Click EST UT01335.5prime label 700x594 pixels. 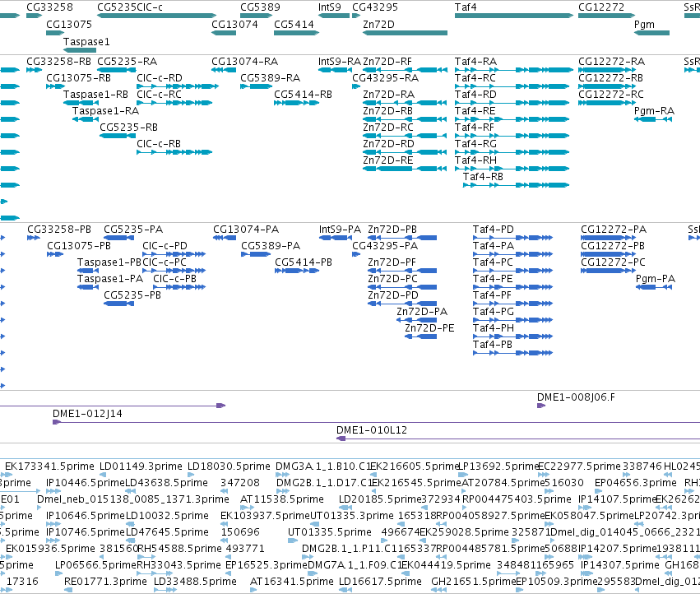click(x=330, y=532)
